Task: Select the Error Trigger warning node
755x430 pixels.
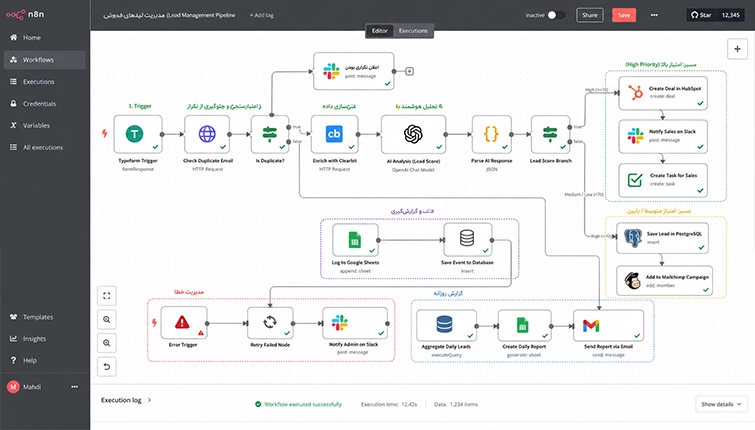Action: [x=184, y=323]
